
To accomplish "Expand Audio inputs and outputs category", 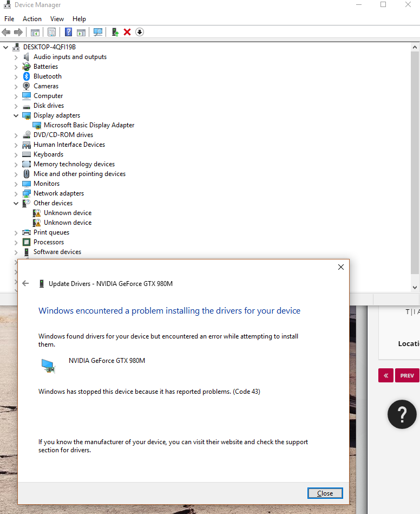I will pos(16,57).
